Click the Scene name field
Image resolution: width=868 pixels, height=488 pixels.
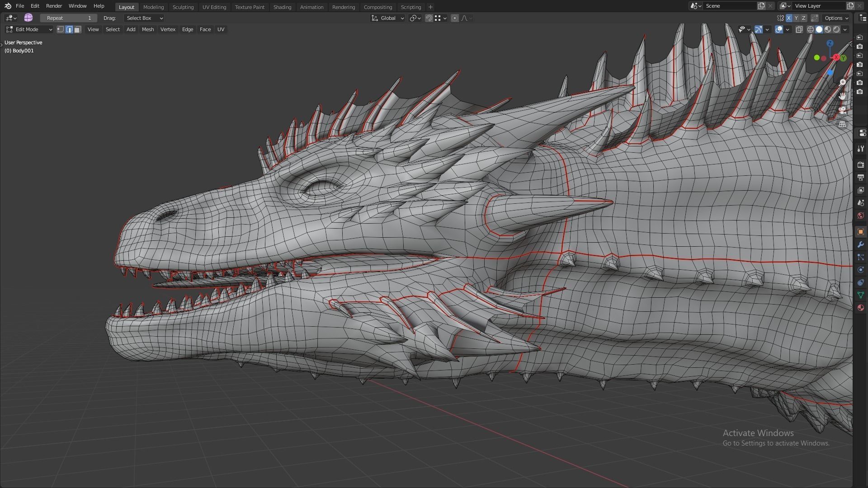click(x=730, y=6)
